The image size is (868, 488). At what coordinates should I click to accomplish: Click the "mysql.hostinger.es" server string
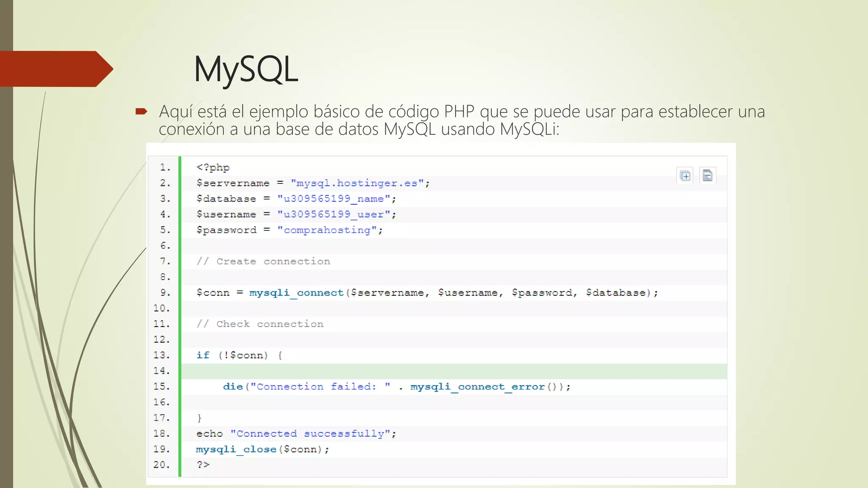pyautogui.click(x=357, y=183)
